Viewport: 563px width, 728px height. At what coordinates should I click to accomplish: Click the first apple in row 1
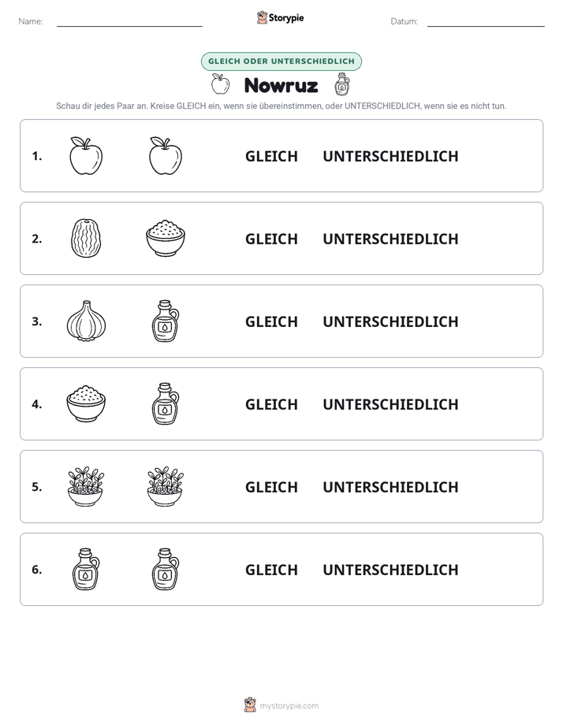(x=86, y=156)
